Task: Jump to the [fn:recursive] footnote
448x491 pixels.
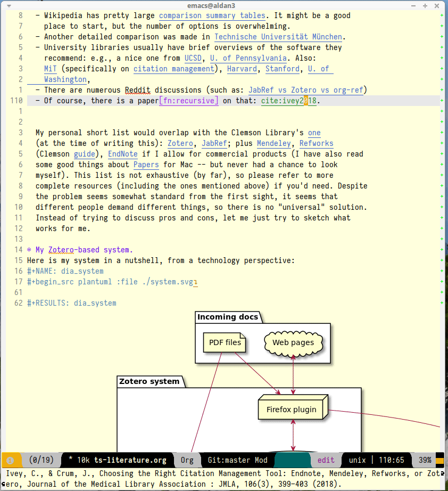Action: pyautogui.click(x=189, y=101)
